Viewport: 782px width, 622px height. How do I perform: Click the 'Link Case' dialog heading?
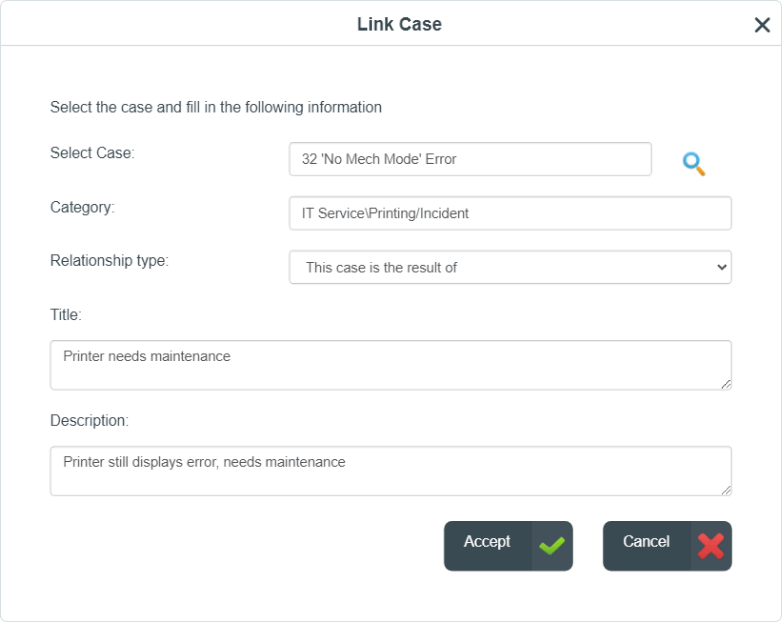click(399, 24)
